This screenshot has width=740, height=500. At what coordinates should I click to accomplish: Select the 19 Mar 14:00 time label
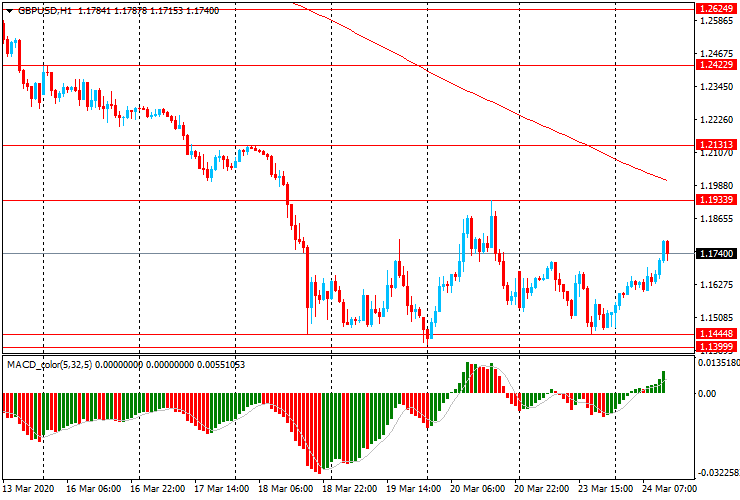pyautogui.click(x=413, y=488)
